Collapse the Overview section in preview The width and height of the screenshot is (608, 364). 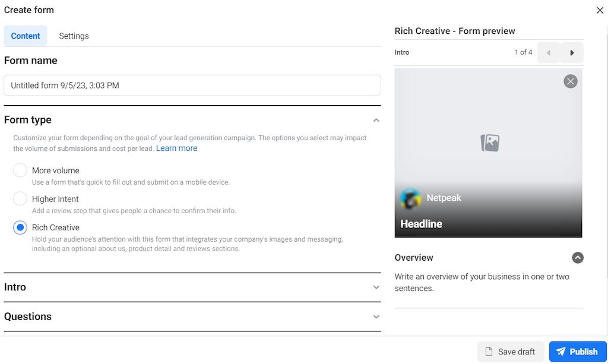click(577, 258)
